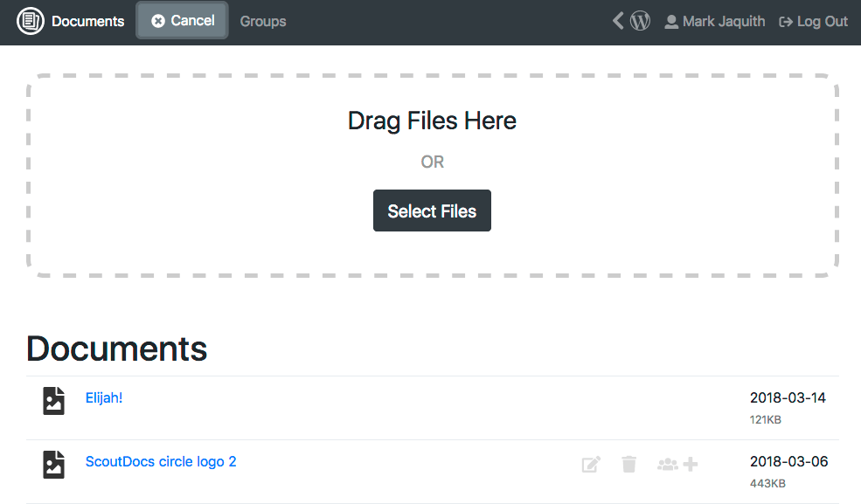Open the Elijah! document
The width and height of the screenshot is (861, 504).
(x=103, y=397)
